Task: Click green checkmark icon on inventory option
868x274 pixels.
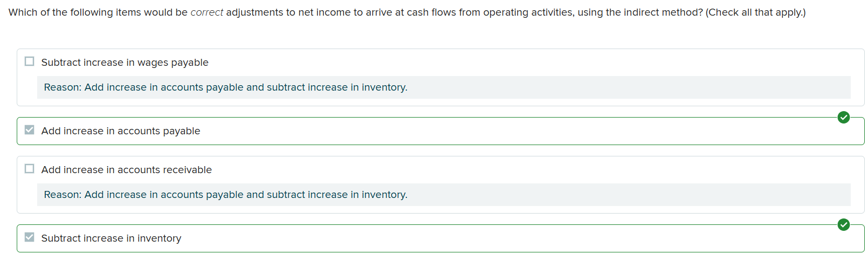Action: pos(843,224)
